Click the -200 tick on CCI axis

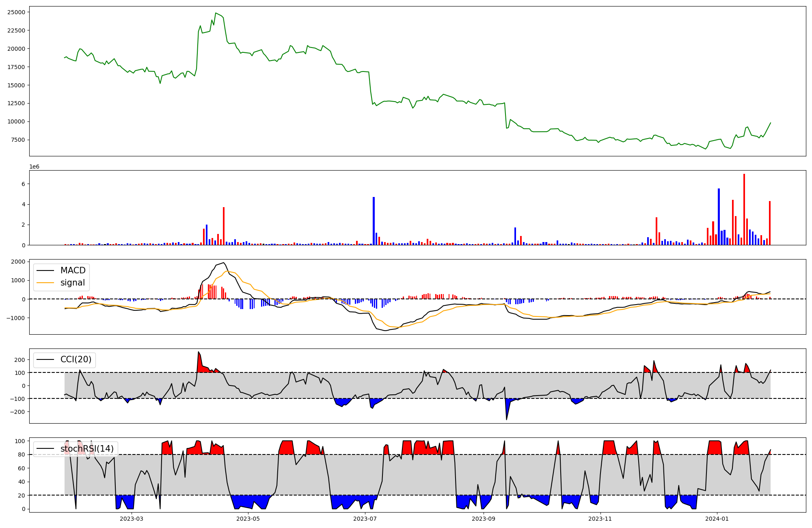point(18,411)
